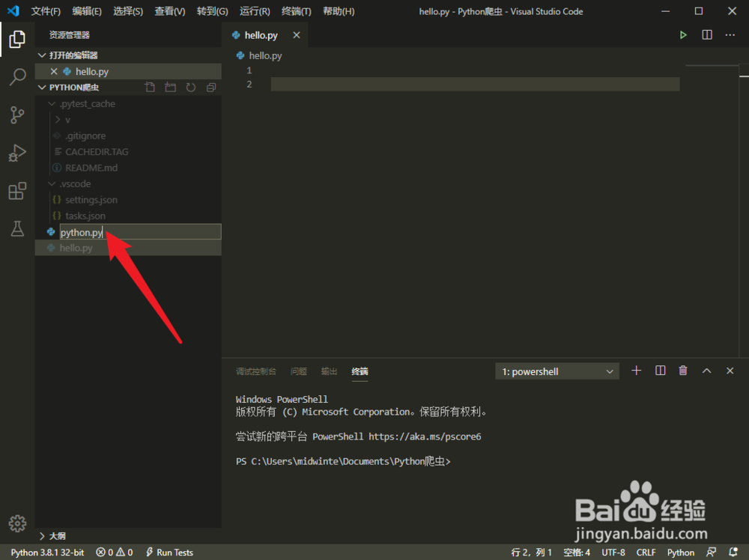Switch to the 终端 panel tab

[360, 371]
